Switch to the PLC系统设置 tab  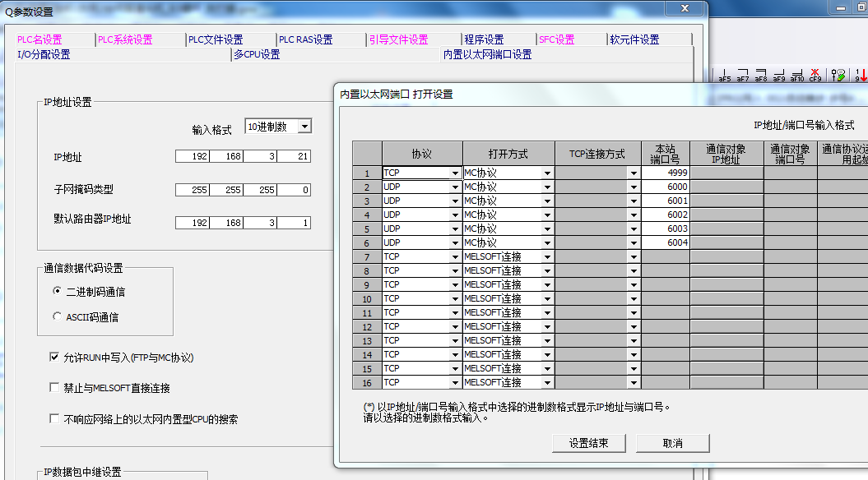(x=125, y=39)
